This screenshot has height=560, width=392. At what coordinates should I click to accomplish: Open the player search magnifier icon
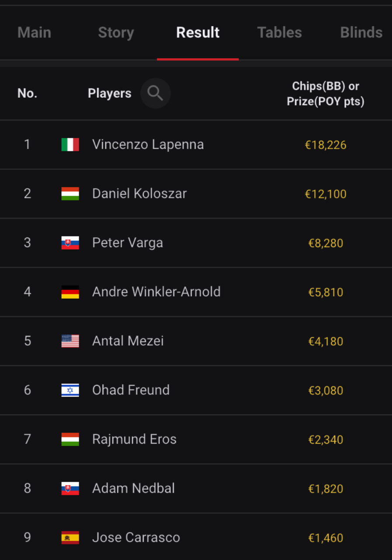tap(155, 93)
